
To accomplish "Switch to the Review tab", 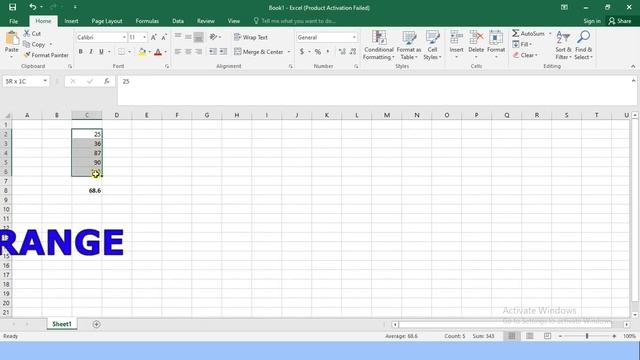I will click(206, 21).
